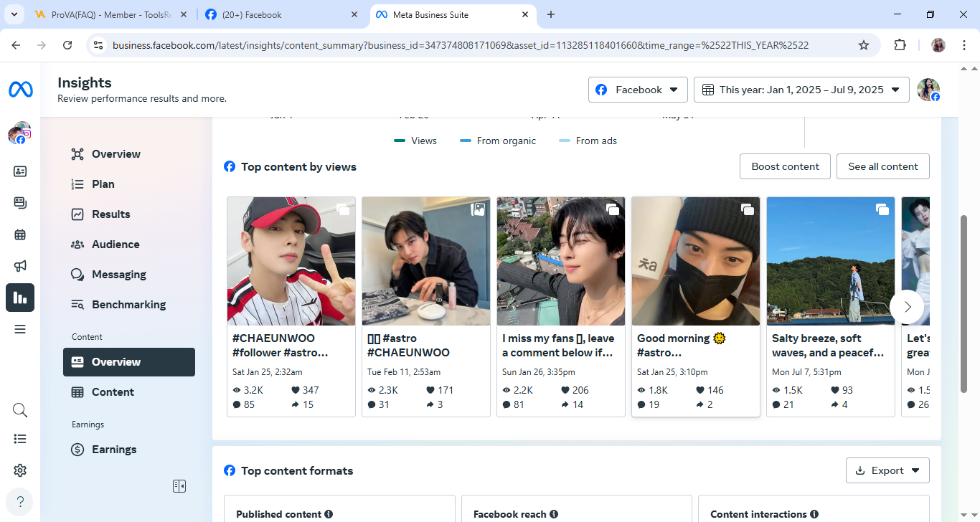Open the I miss my fans post thumbnail
Screen dimensions: 980x522
click(561, 261)
